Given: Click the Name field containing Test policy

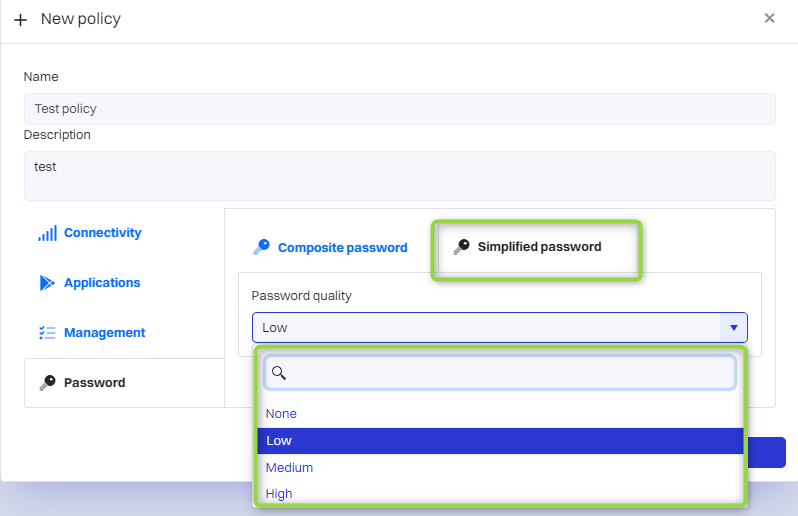Looking at the screenshot, I should point(400,109).
